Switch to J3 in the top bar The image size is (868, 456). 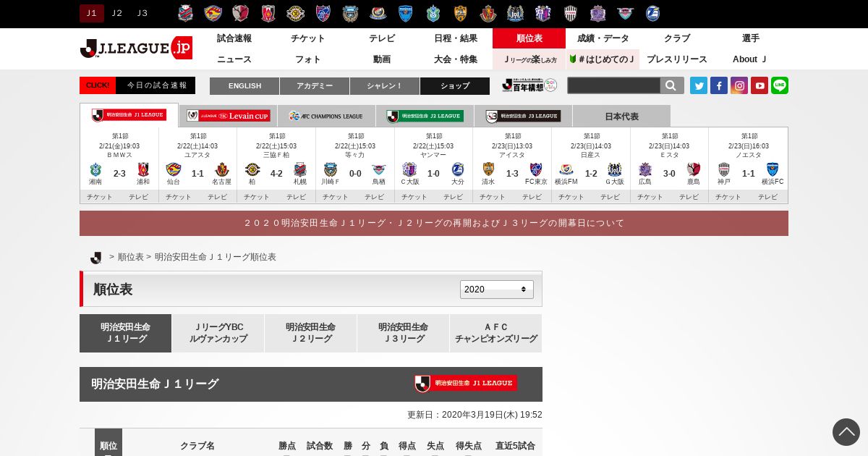[x=143, y=13]
